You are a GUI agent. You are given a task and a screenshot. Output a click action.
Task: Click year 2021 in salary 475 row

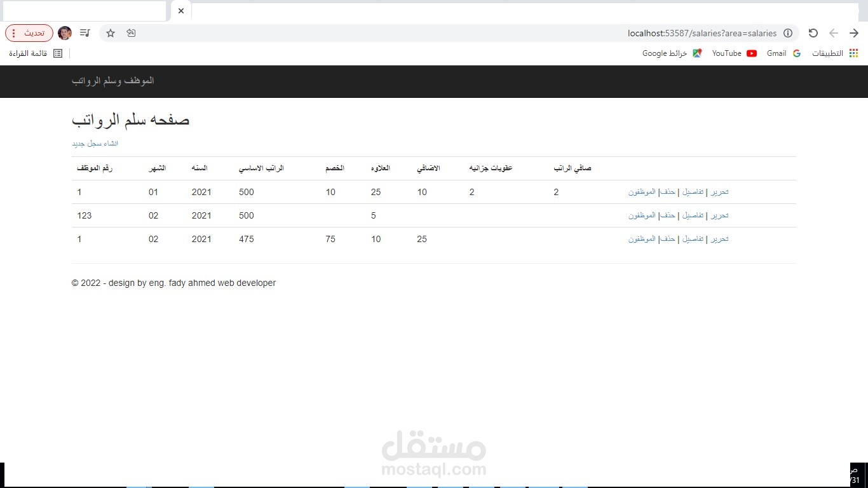pos(201,239)
